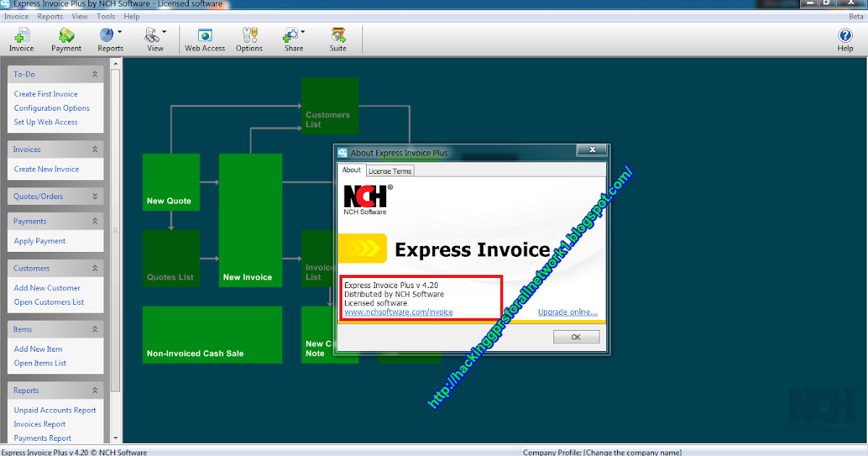868x456 pixels.
Task: Click the New Quote flowchart tile
Action: click(x=171, y=182)
